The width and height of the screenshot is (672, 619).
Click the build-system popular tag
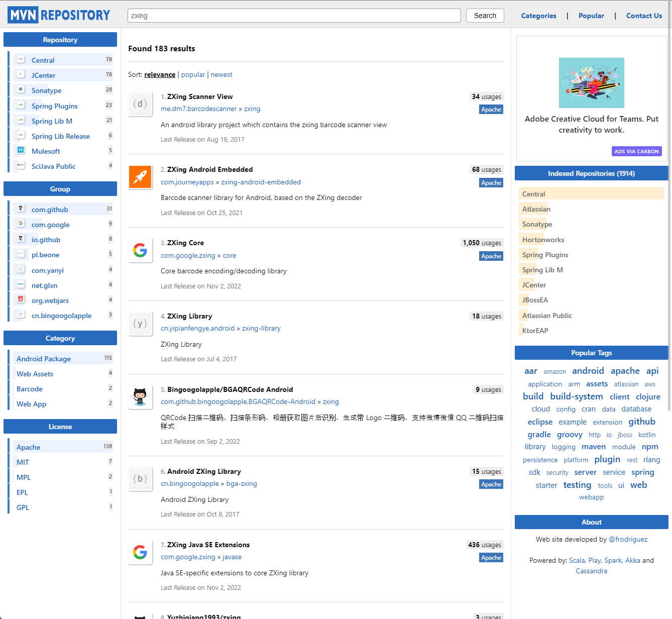577,396
